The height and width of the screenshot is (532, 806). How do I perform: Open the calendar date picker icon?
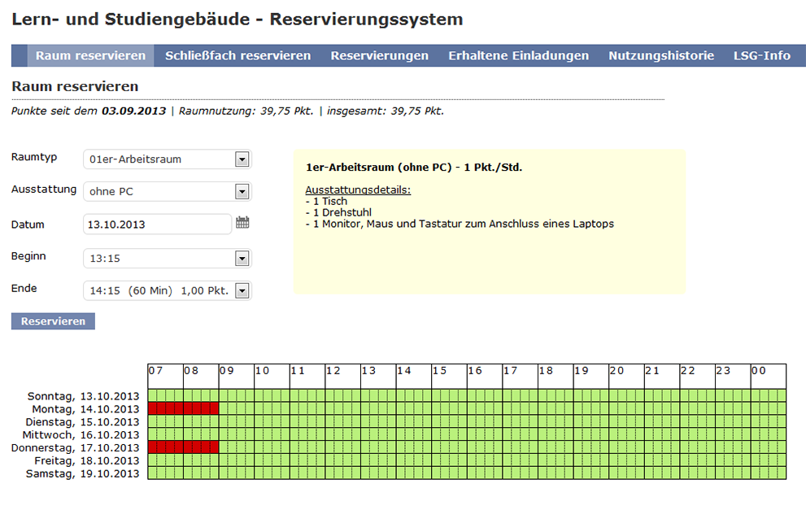coord(242,223)
